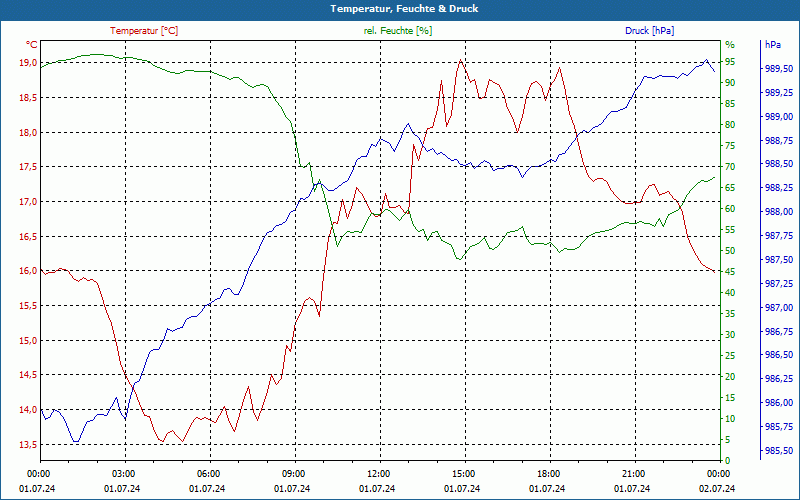Click the '02.07.24' date label
800x500 pixels.
tap(717, 489)
